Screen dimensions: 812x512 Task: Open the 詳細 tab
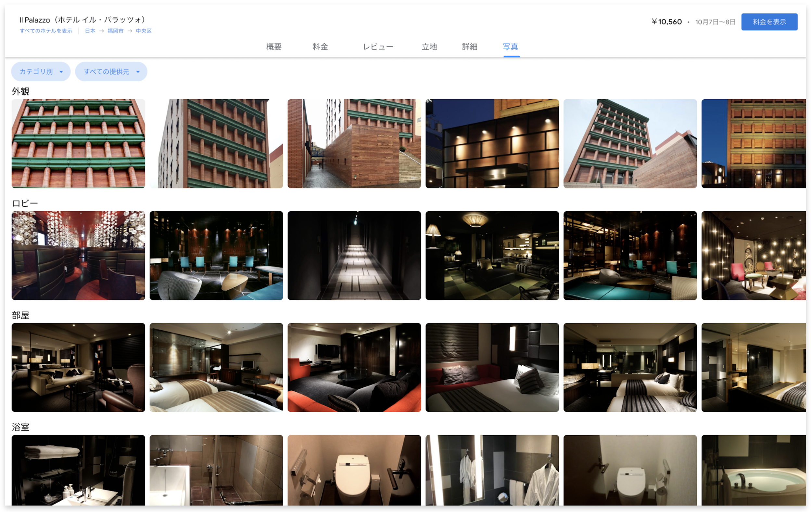(469, 46)
